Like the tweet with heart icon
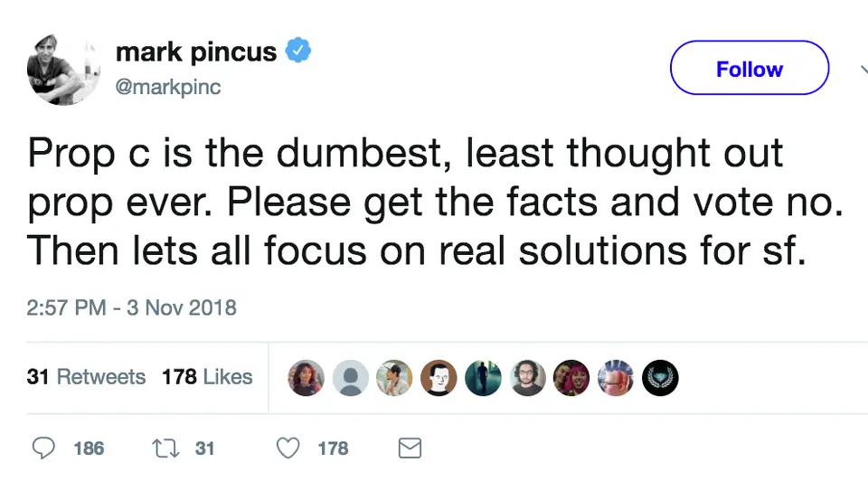Screen dimensions: 868x481 point(288,448)
